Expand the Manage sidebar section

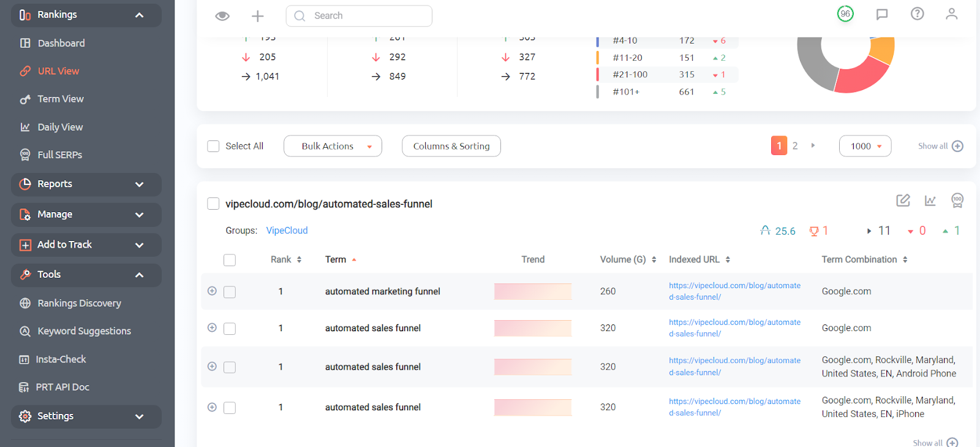[x=86, y=215]
